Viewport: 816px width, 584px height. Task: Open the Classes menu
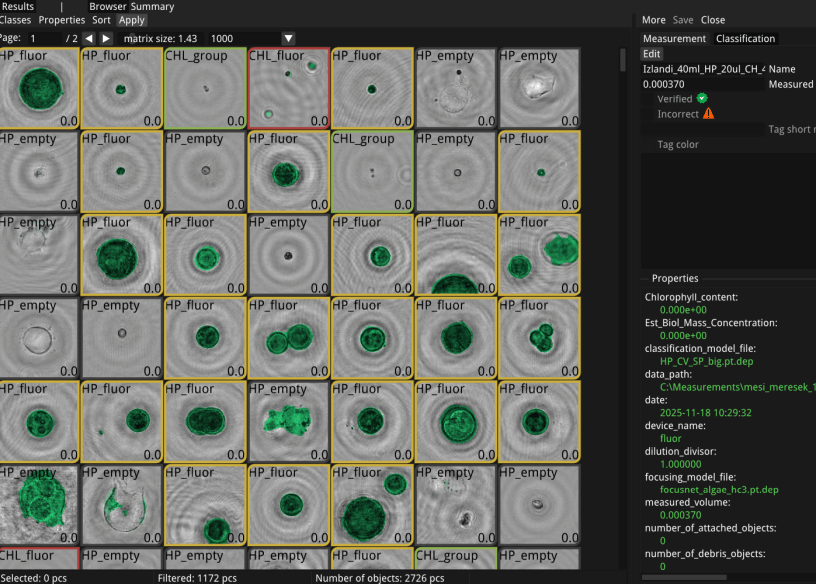tap(15, 20)
